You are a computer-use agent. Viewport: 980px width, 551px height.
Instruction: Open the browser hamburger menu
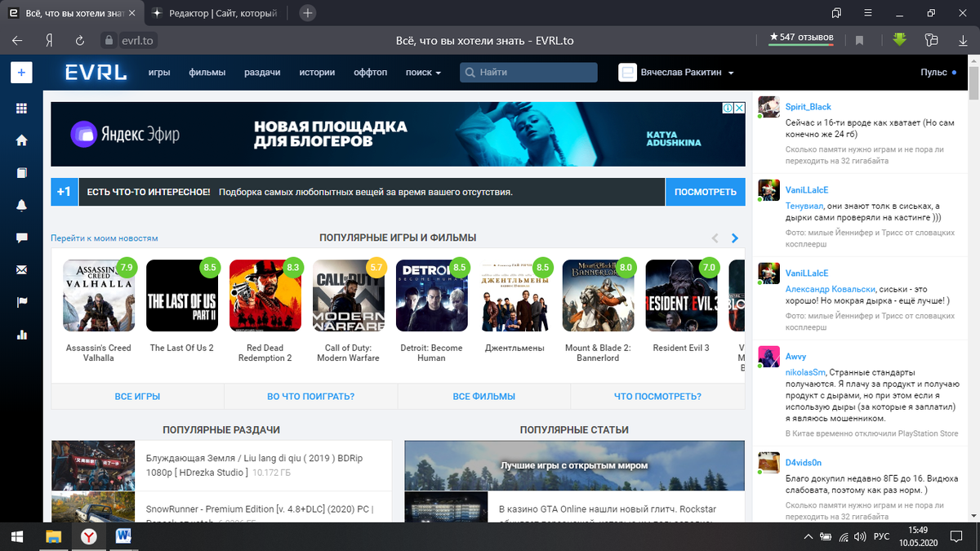(x=868, y=13)
